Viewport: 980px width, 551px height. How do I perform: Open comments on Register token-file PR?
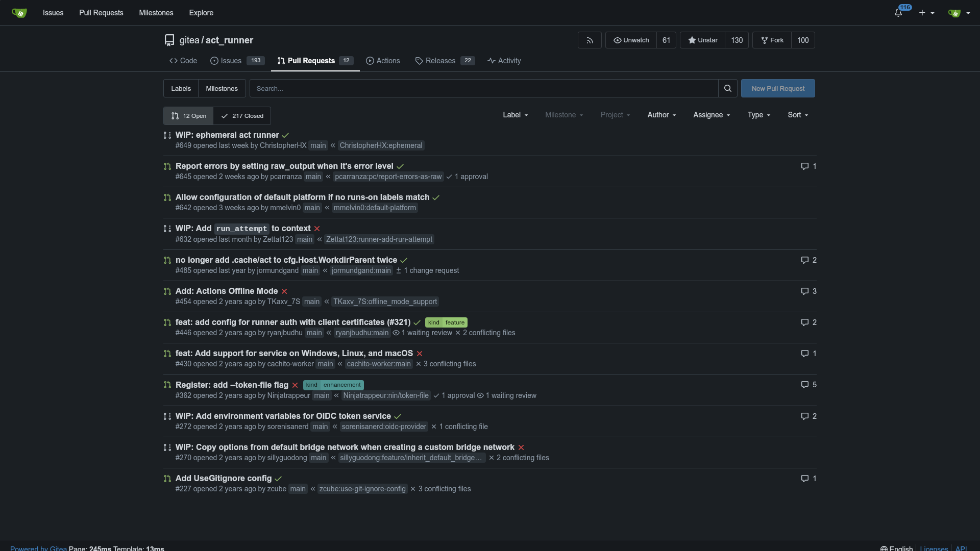(x=808, y=385)
